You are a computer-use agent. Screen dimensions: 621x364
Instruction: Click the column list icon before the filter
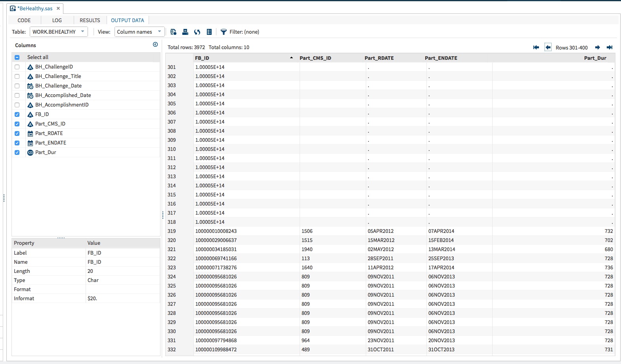(x=209, y=32)
